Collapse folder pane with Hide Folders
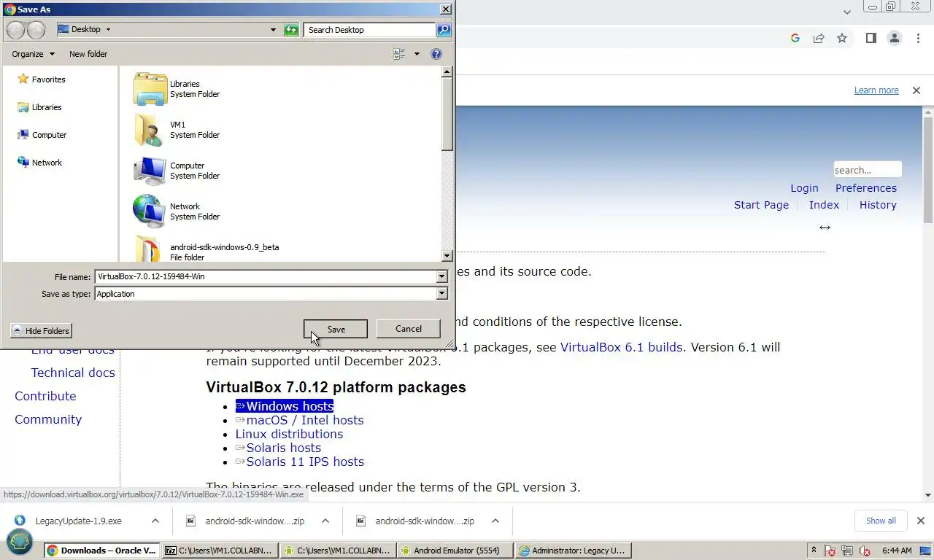Screen dimensions: 934x560 pos(42,331)
